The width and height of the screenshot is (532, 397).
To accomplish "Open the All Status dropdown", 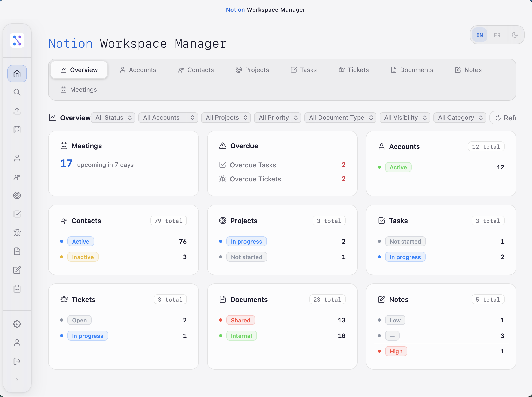I will coord(113,118).
